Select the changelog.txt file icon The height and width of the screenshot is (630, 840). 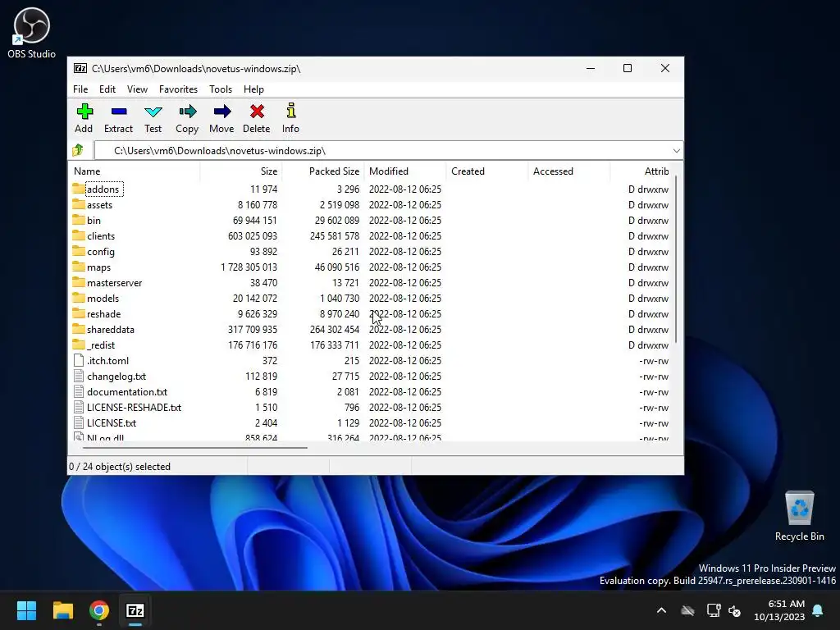click(x=79, y=376)
